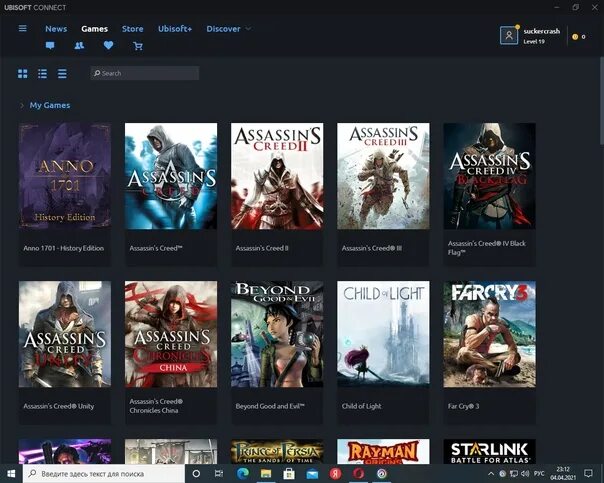
Task: Open the Mail app from taskbar
Action: pos(312,474)
